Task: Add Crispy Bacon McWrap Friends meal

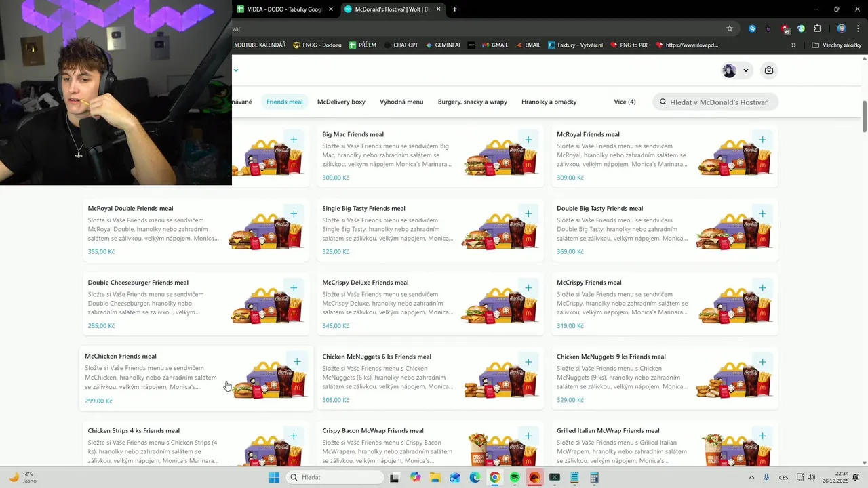Action: point(528,436)
